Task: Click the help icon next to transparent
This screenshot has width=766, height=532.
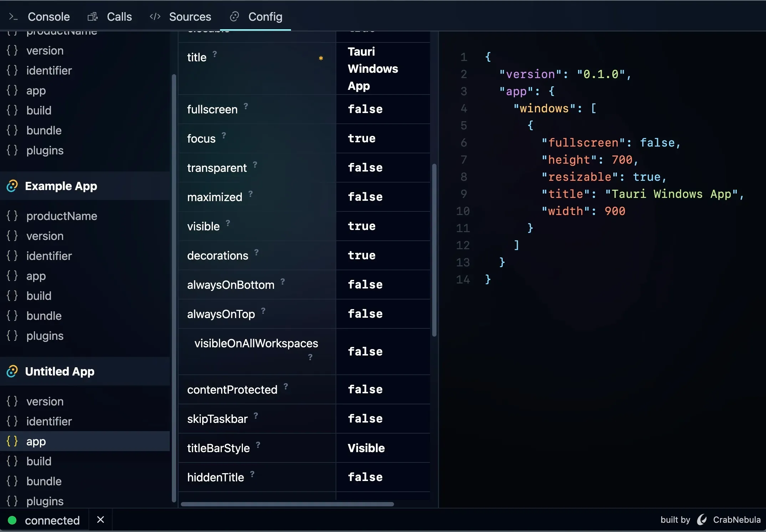Action: pyautogui.click(x=255, y=164)
